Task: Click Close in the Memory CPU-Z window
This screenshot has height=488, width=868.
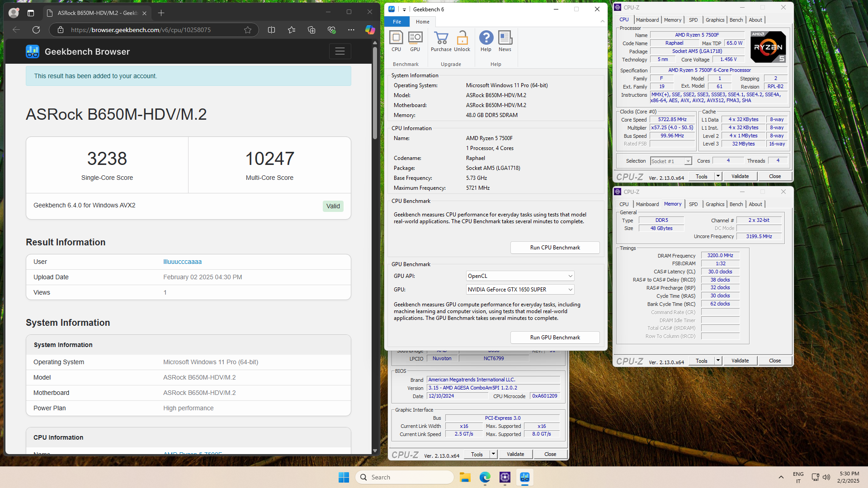Action: click(774, 361)
